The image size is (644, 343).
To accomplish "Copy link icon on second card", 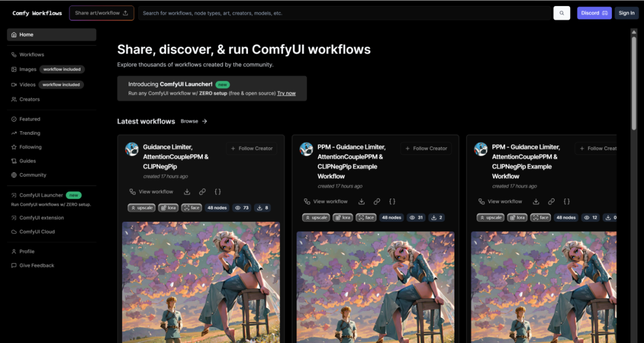I will coord(377,201).
